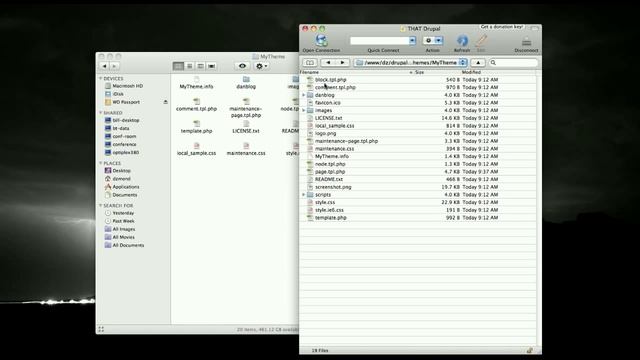This screenshot has height=360, width=640.
Task: Select MyTheme.info file icon in Finder
Action: pos(196,79)
